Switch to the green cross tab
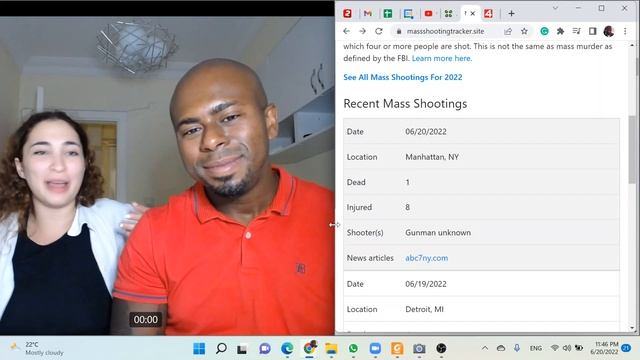640x360 pixels. (387, 13)
